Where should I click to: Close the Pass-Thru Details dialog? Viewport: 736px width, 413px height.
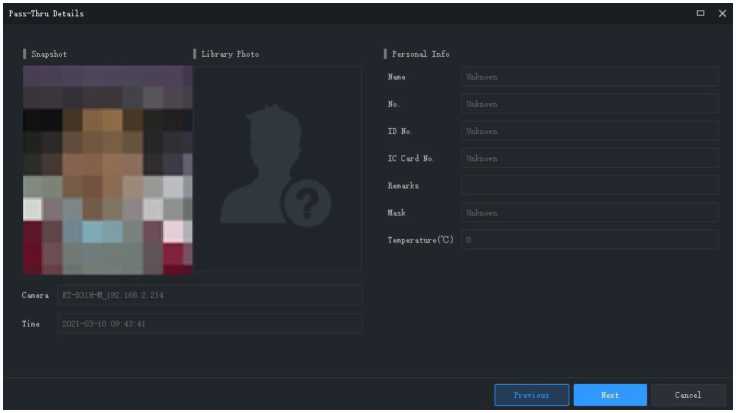(722, 13)
